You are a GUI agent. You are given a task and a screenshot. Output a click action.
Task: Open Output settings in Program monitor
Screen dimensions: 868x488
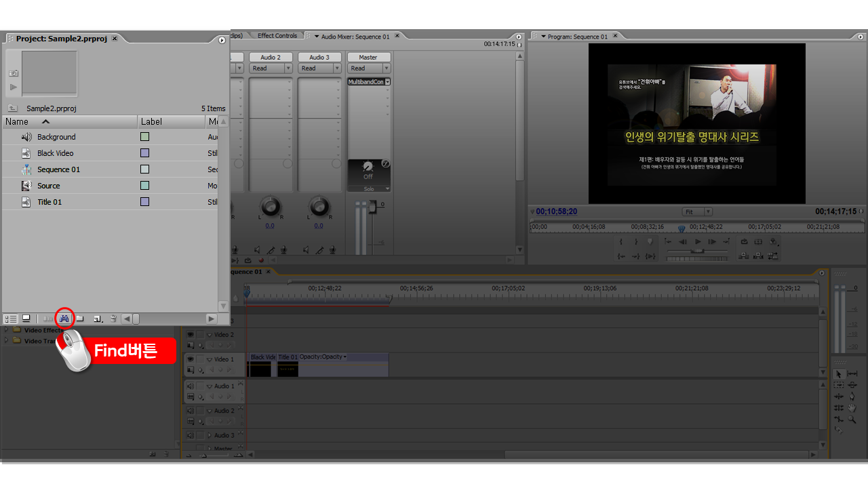[x=773, y=241]
